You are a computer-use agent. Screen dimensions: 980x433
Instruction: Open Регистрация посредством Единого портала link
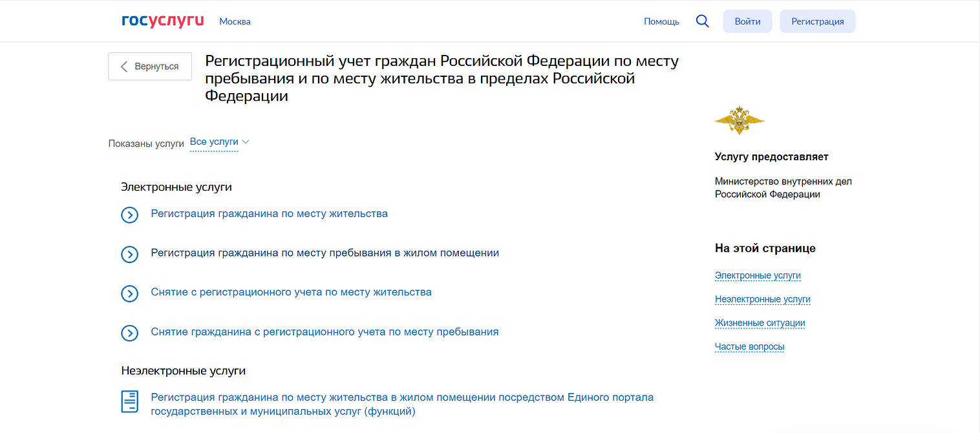coord(402,404)
